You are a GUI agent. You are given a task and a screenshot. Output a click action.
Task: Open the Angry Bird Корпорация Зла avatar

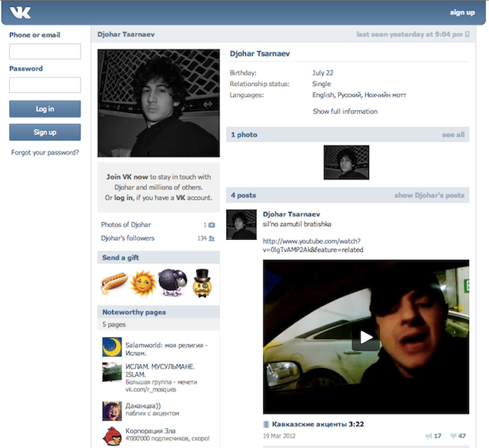(x=112, y=436)
